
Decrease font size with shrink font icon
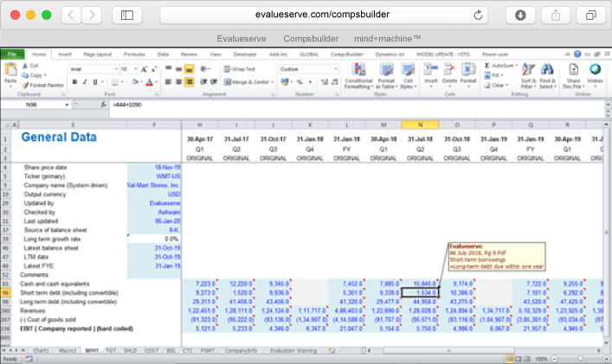click(154, 69)
